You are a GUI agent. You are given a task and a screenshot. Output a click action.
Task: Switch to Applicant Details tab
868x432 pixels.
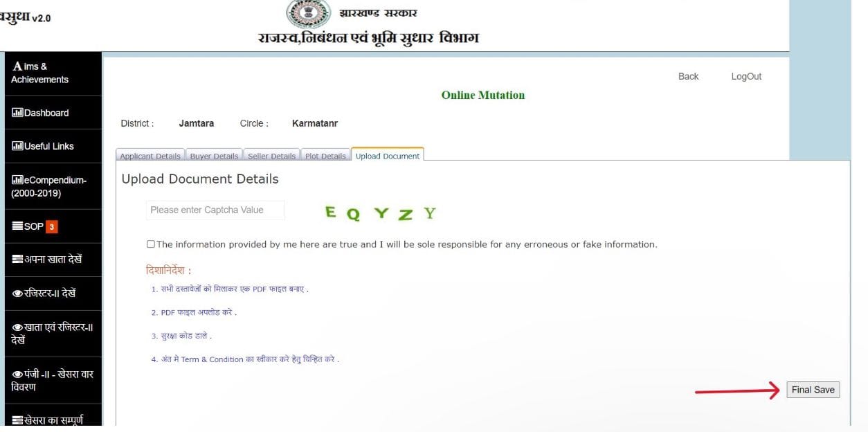click(x=150, y=156)
